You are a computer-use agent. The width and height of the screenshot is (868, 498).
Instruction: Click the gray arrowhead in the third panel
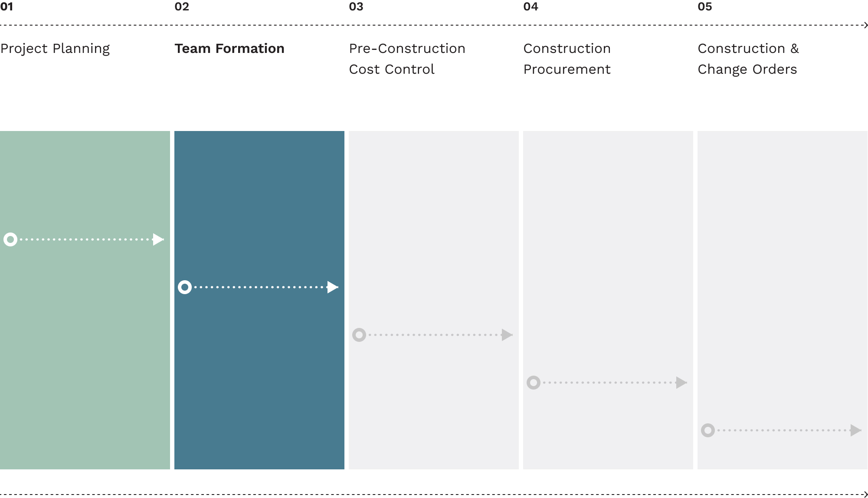pyautogui.click(x=507, y=335)
